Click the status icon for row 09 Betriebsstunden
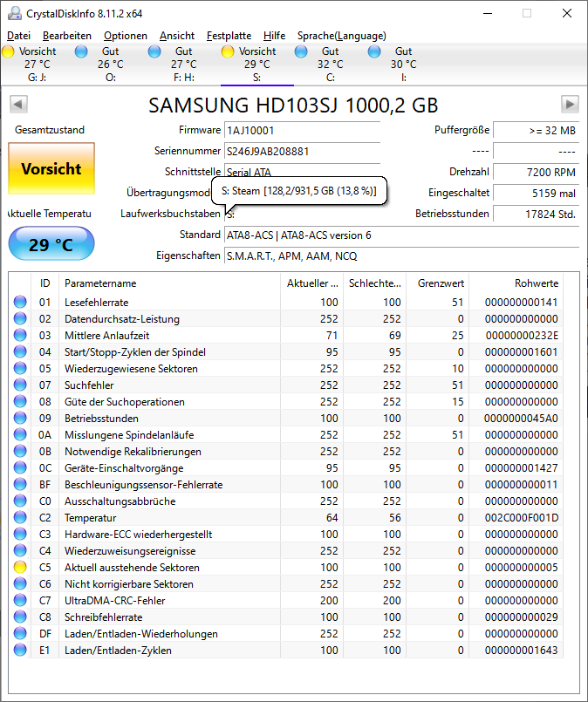 click(20, 419)
